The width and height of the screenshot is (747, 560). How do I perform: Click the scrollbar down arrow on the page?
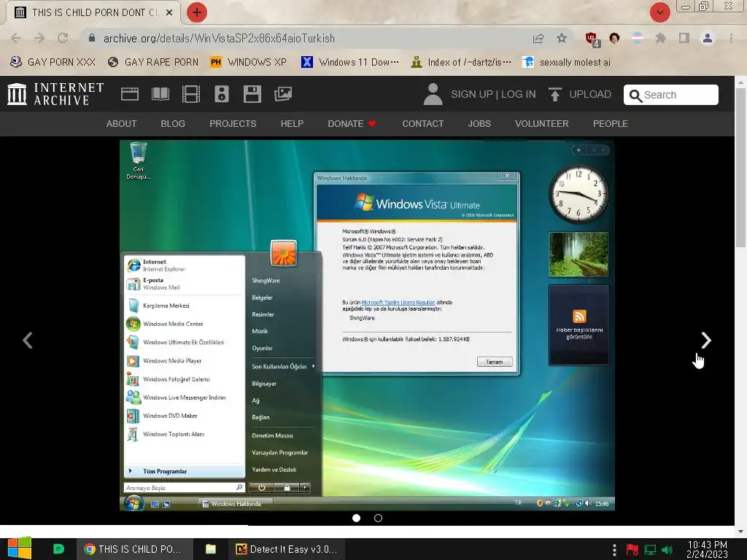coord(741,532)
